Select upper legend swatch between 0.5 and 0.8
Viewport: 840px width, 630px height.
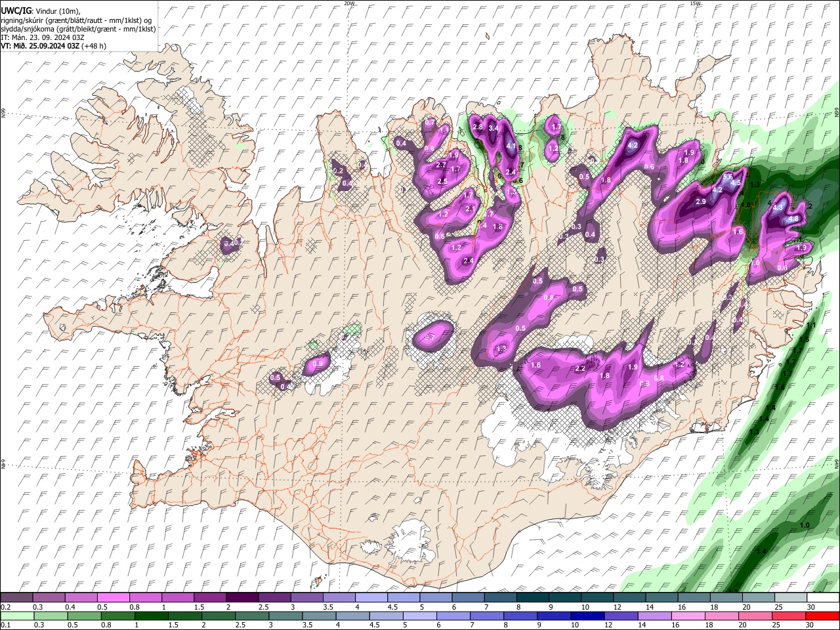[113, 598]
